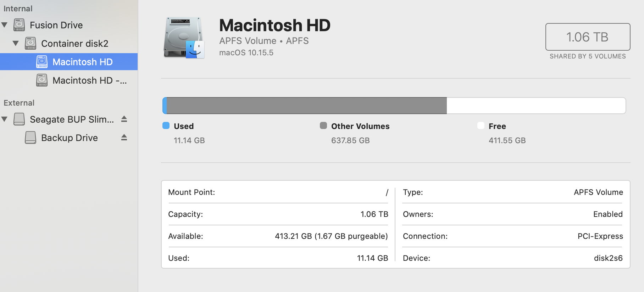The height and width of the screenshot is (292, 644).
Task: Collapse the Seagate BUP Slim disclosure triangle
Action: (5, 119)
